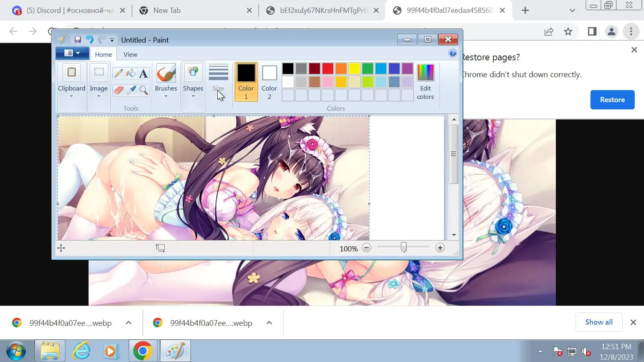Switch to the Discord browser tab
The width and height of the screenshot is (644, 362).
[x=69, y=10]
